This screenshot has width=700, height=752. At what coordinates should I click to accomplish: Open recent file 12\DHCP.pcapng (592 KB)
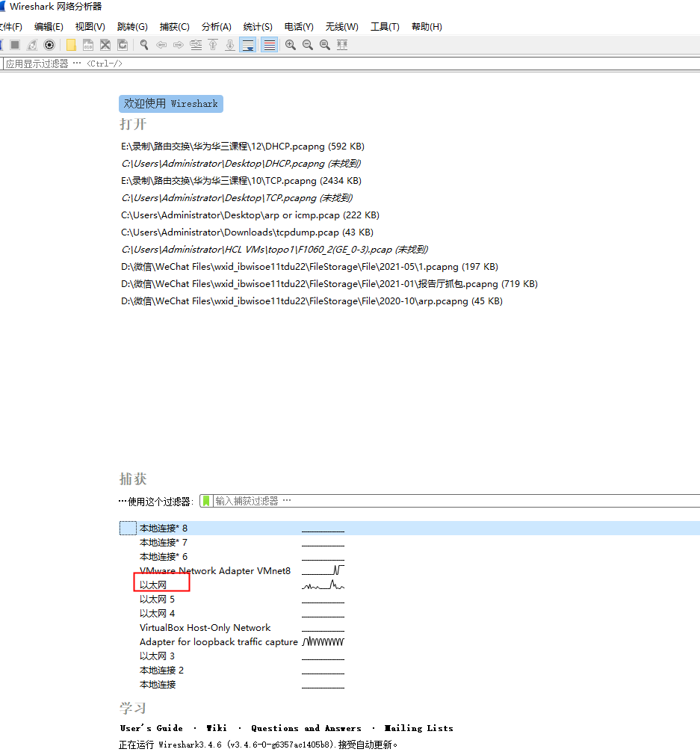(243, 147)
